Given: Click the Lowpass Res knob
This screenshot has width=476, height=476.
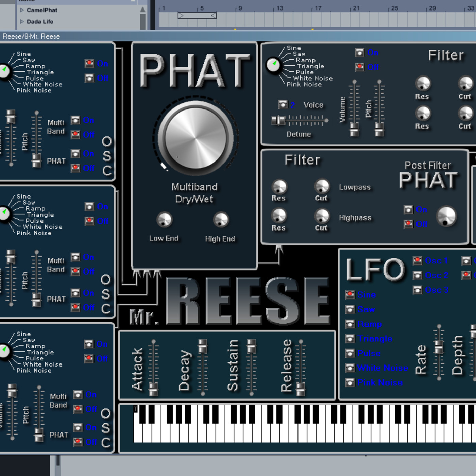Looking at the screenshot, I should click(x=279, y=186).
